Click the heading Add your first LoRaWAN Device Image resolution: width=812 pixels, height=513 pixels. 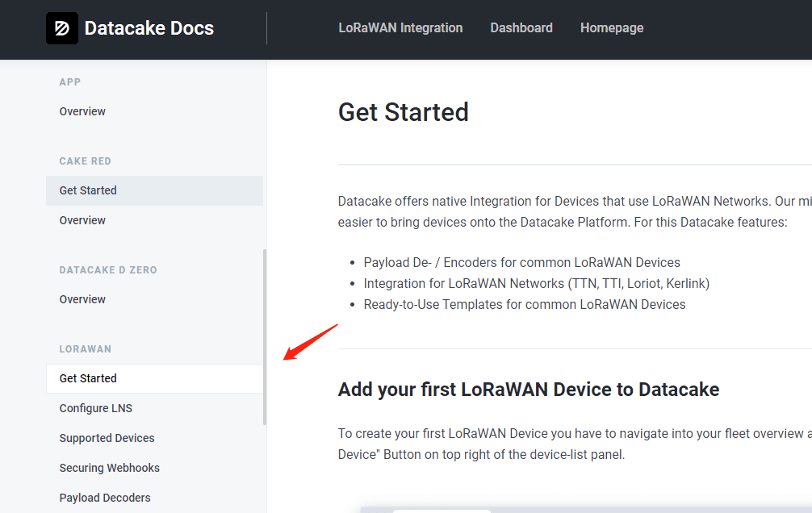click(528, 390)
